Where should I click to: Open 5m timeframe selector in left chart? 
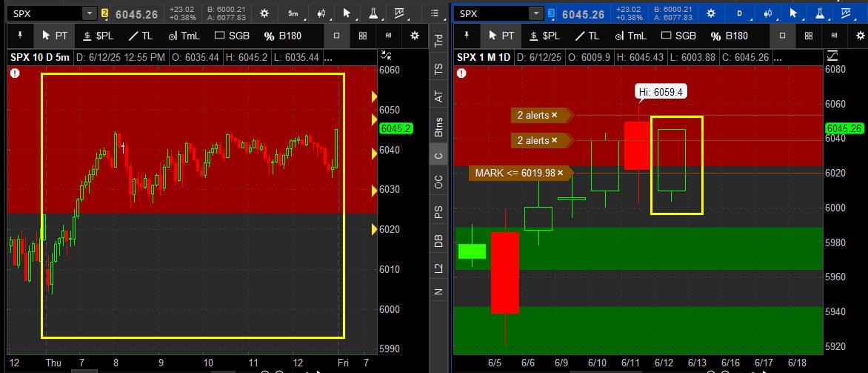293,13
